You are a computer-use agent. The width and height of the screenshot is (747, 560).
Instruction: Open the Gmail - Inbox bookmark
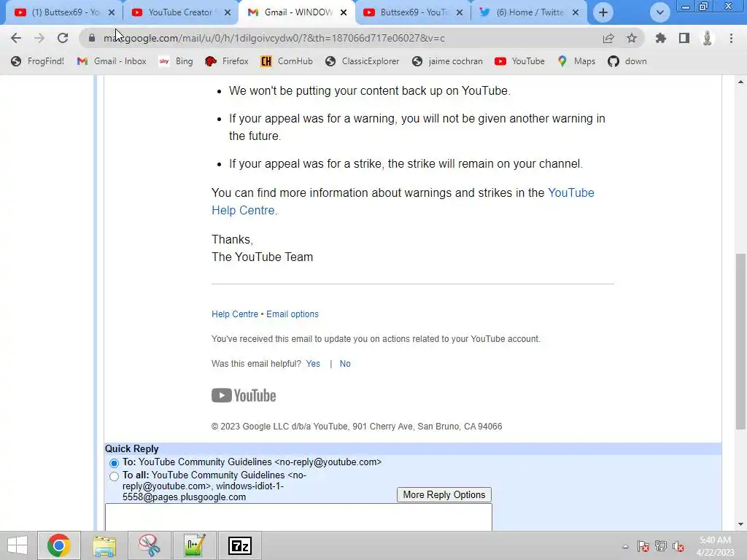coord(112,61)
